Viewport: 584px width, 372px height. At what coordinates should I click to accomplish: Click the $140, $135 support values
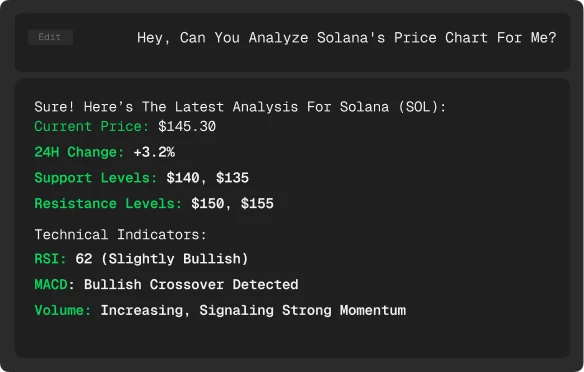(x=207, y=178)
